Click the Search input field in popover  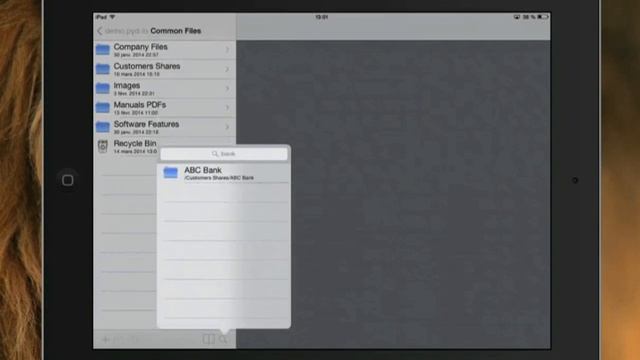pyautogui.click(x=224, y=154)
